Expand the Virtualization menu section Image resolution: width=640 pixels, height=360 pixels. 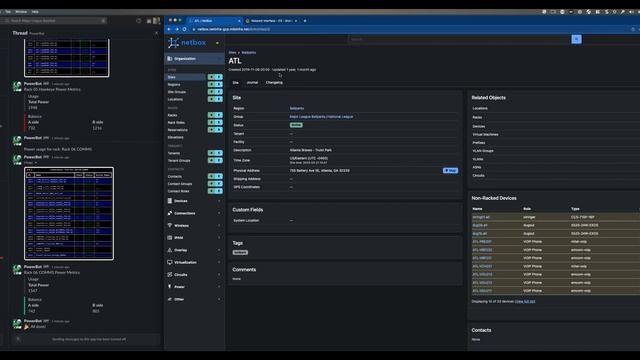pos(194,262)
